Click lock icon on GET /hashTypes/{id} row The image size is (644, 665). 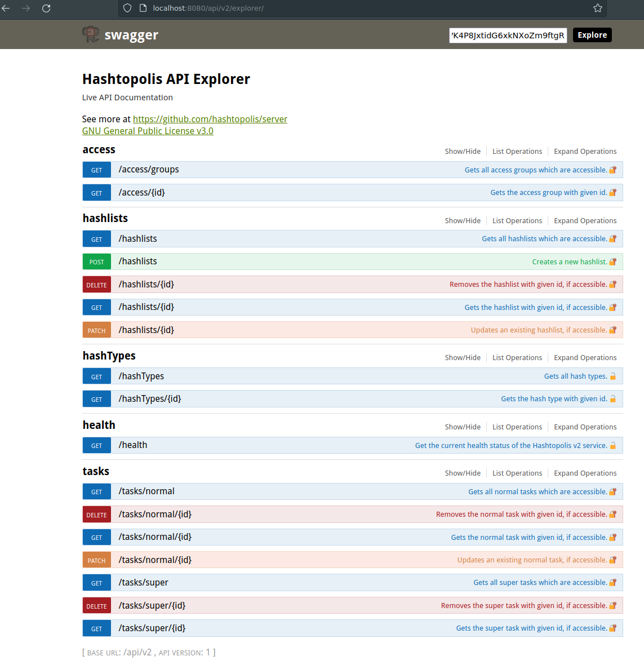point(612,398)
